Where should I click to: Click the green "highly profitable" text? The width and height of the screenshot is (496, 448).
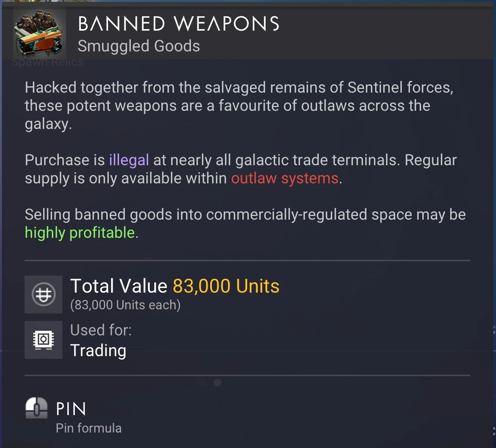point(80,233)
